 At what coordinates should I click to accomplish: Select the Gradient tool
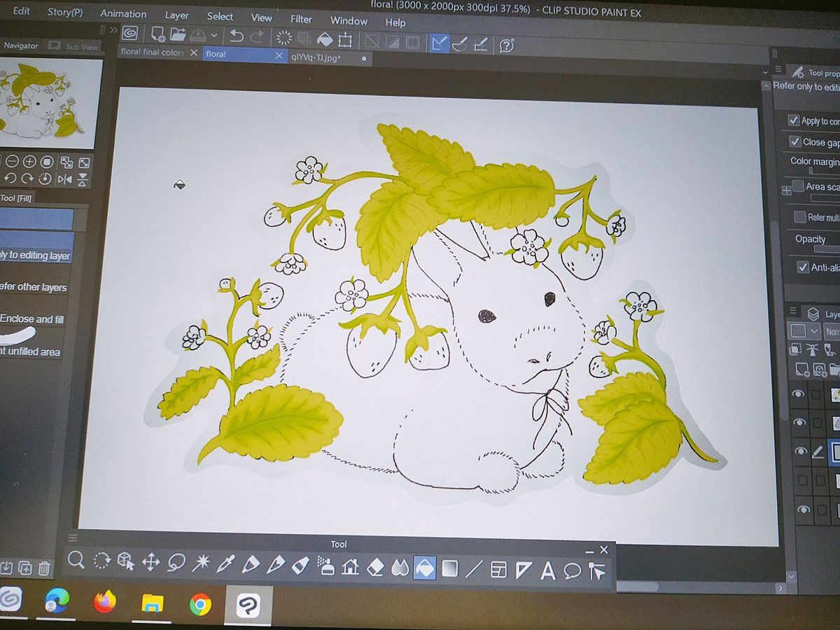coord(449,568)
